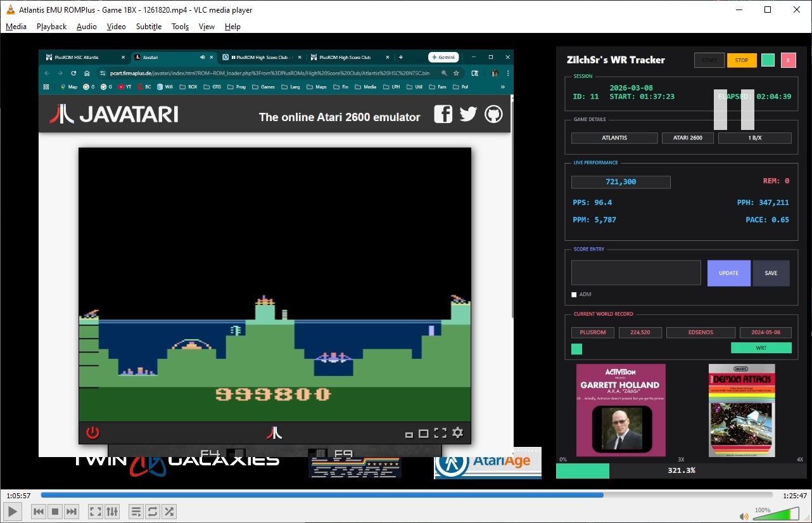812x523 pixels.
Task: Stop playback with the Stop button
Action: click(55, 512)
